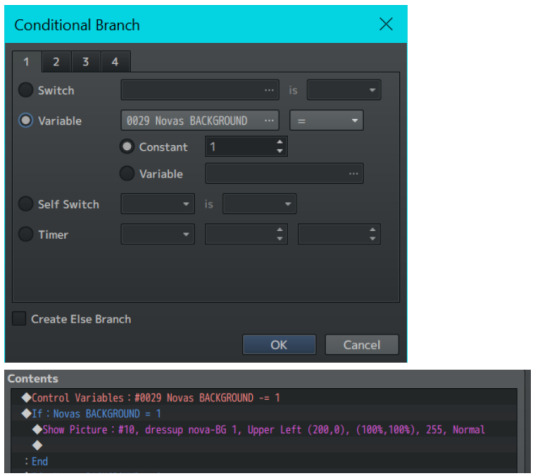
Task: Decrease the Constant value with down arrow
Action: click(280, 151)
